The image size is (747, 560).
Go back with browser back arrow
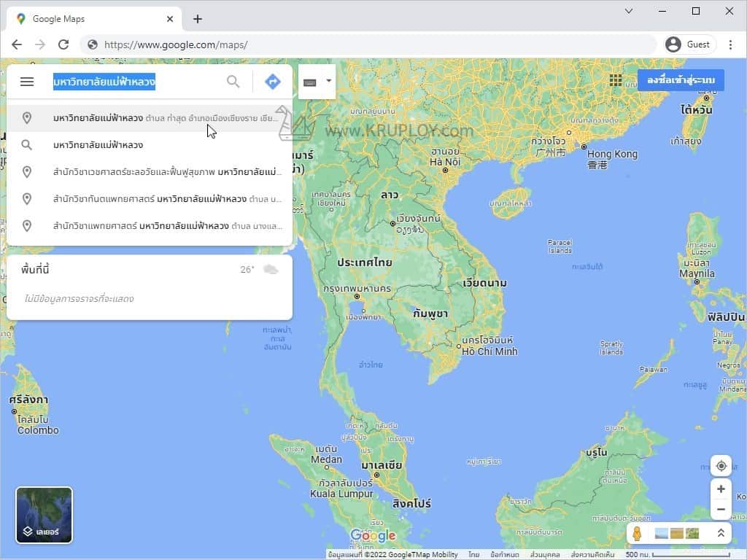pos(17,44)
